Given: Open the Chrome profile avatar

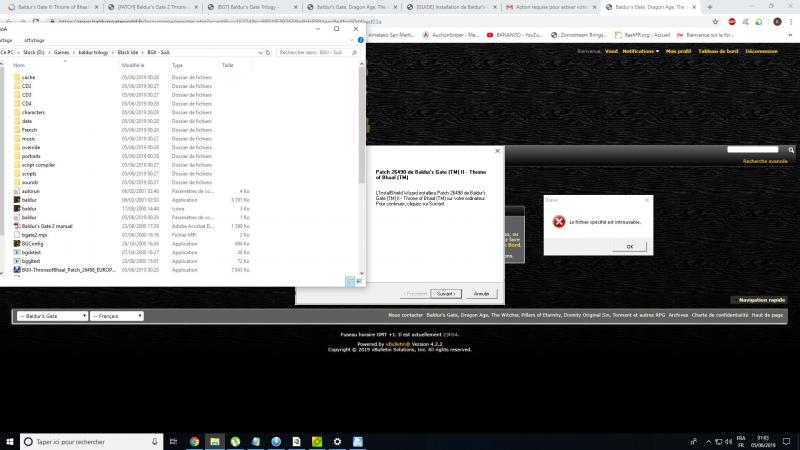Looking at the screenshot, I should [x=777, y=22].
